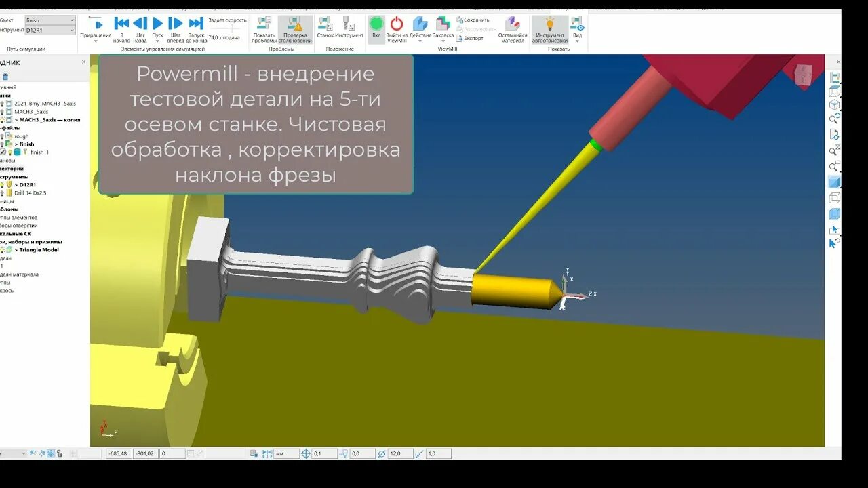This screenshot has height=488, width=868.
Task: Click the Y coordinate field -801,02
Action: pos(145,453)
